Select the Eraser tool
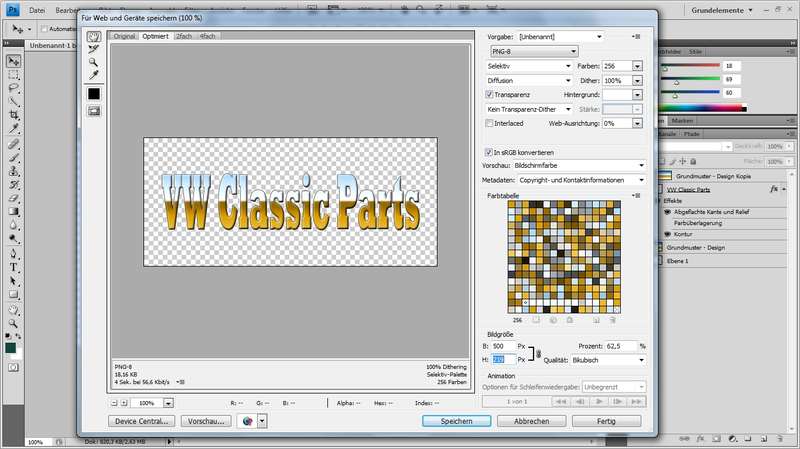Viewport: 800px width, 449px height. [14, 198]
